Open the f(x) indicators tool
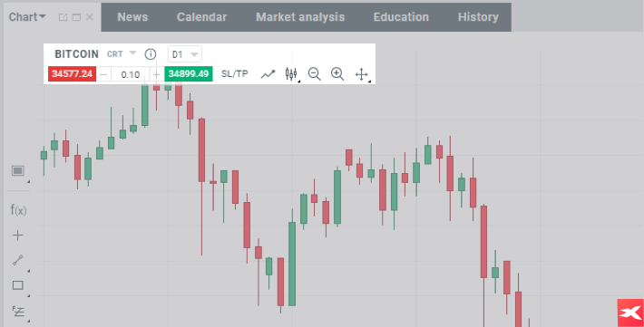The image size is (644, 327). pos(18,210)
